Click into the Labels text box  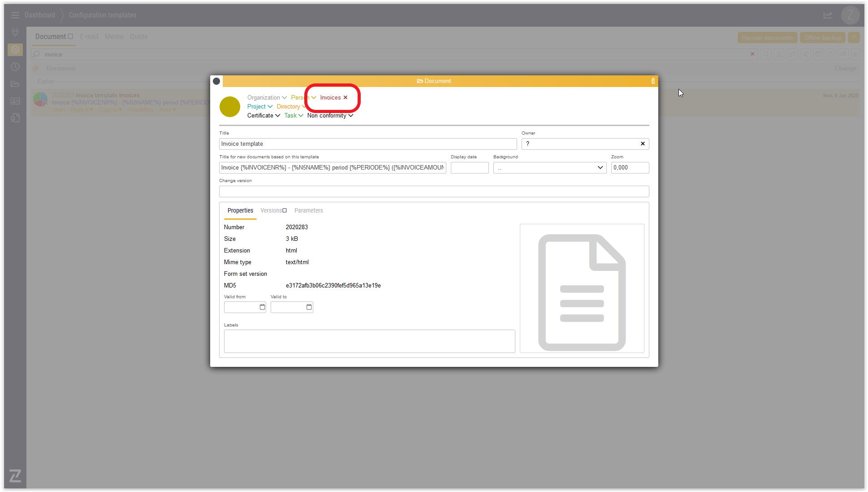[369, 341]
